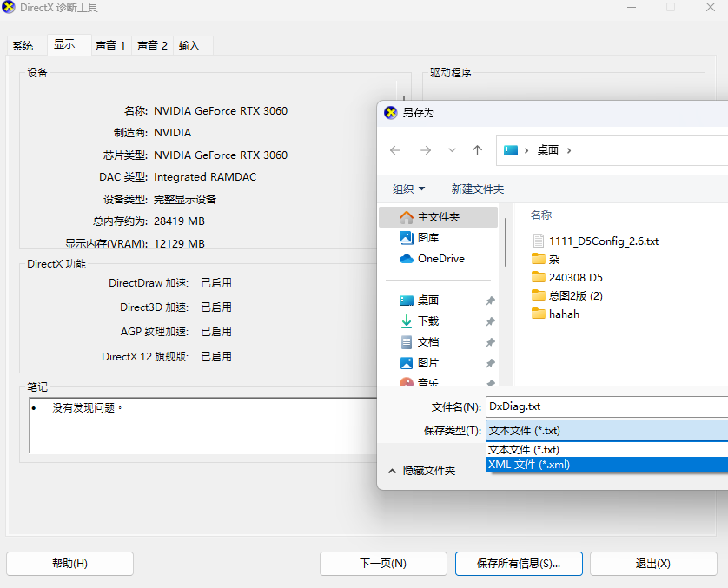Click the 另存为 dialog title icon
728x588 pixels.
click(x=391, y=112)
